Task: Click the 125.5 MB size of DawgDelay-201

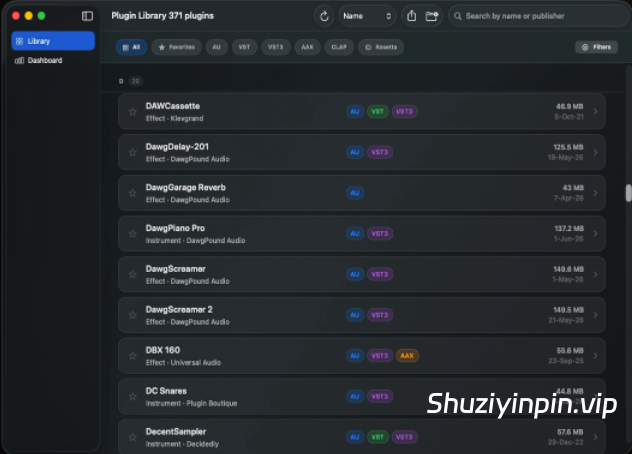Action: 568,148
